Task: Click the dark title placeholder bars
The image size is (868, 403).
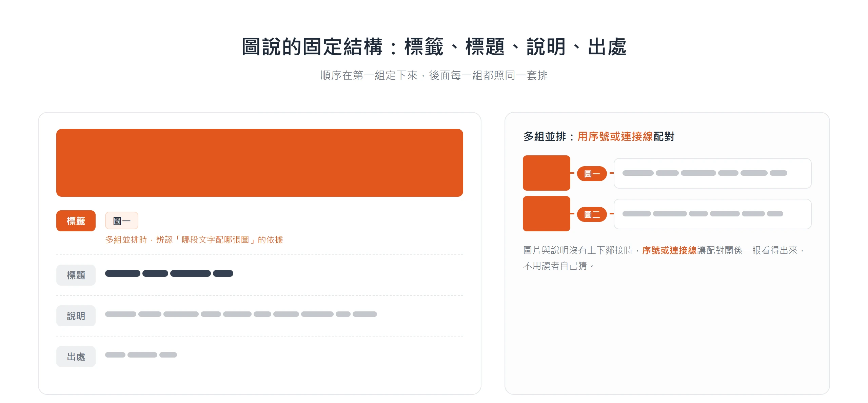Action: (x=169, y=273)
